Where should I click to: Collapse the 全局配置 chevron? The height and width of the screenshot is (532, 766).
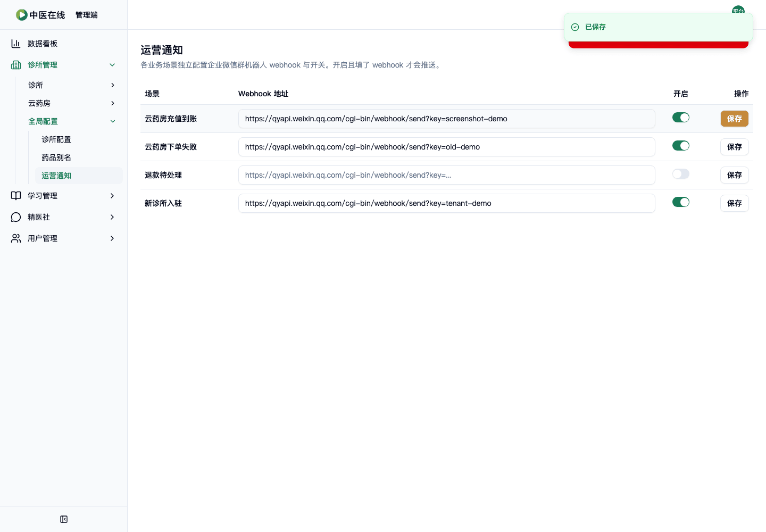(x=113, y=121)
